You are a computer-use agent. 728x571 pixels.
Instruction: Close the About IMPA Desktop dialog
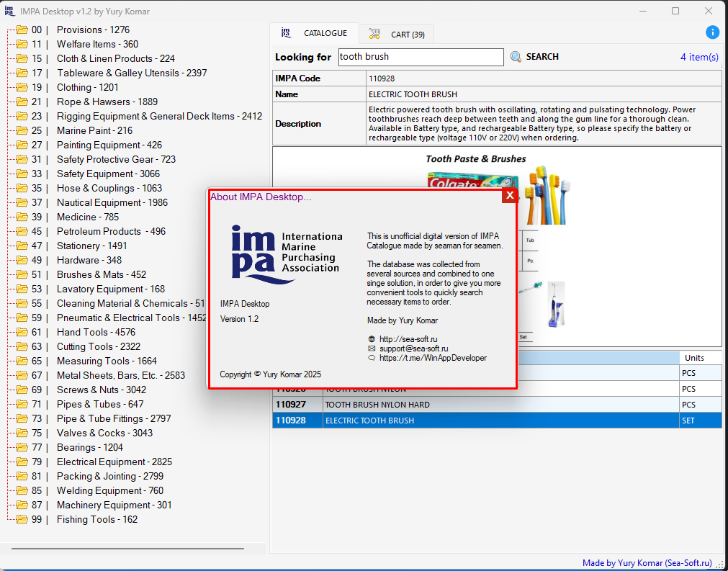(x=509, y=196)
